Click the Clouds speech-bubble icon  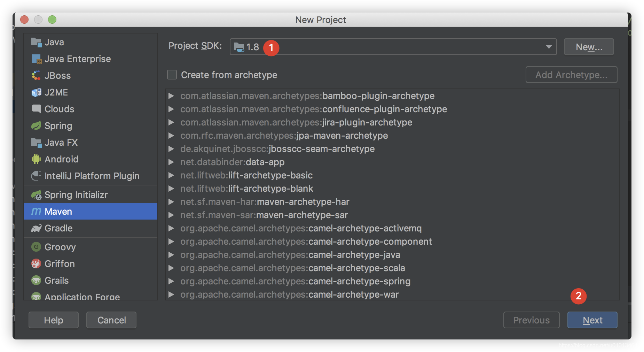(36, 109)
